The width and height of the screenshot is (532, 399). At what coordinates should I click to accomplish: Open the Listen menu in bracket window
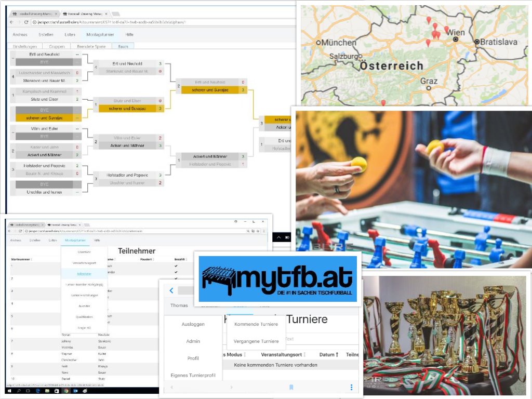[70, 35]
